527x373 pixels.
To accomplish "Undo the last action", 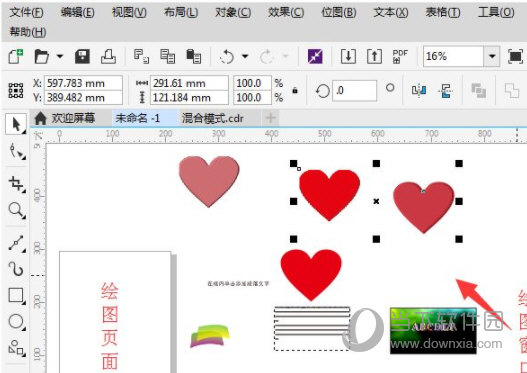I will tap(227, 56).
